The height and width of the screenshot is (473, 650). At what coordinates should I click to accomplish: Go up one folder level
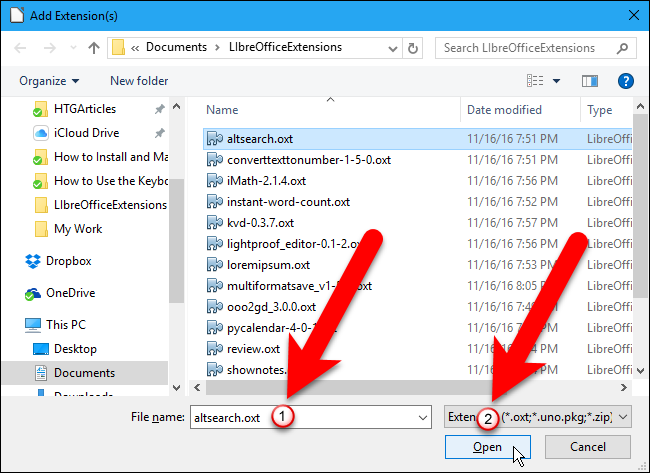point(94,48)
